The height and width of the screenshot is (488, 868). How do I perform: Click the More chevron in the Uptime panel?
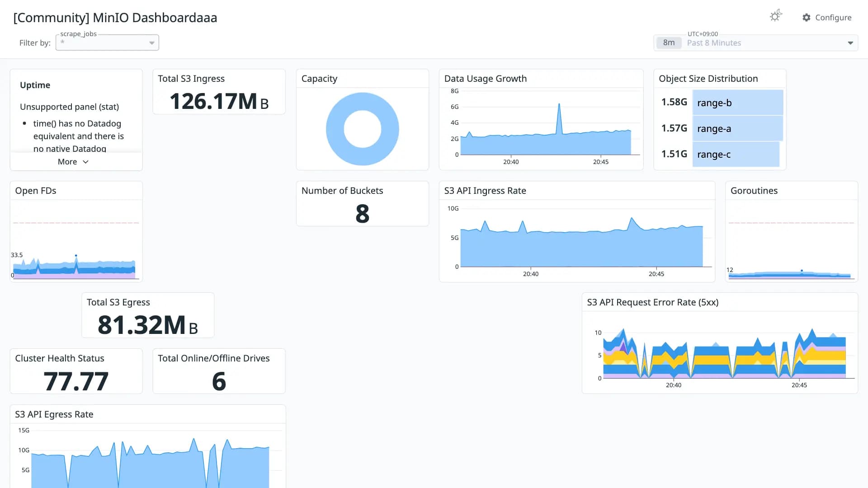pyautogui.click(x=85, y=162)
